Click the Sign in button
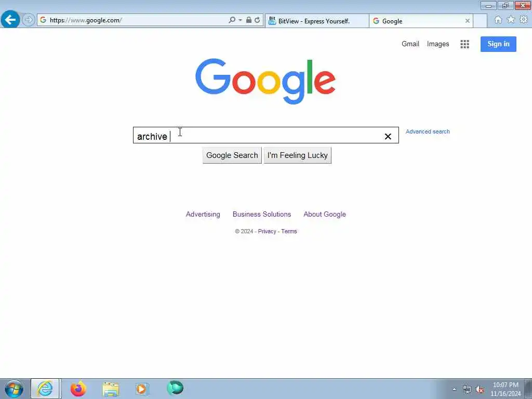Viewport: 532px width, 399px height. (498, 44)
